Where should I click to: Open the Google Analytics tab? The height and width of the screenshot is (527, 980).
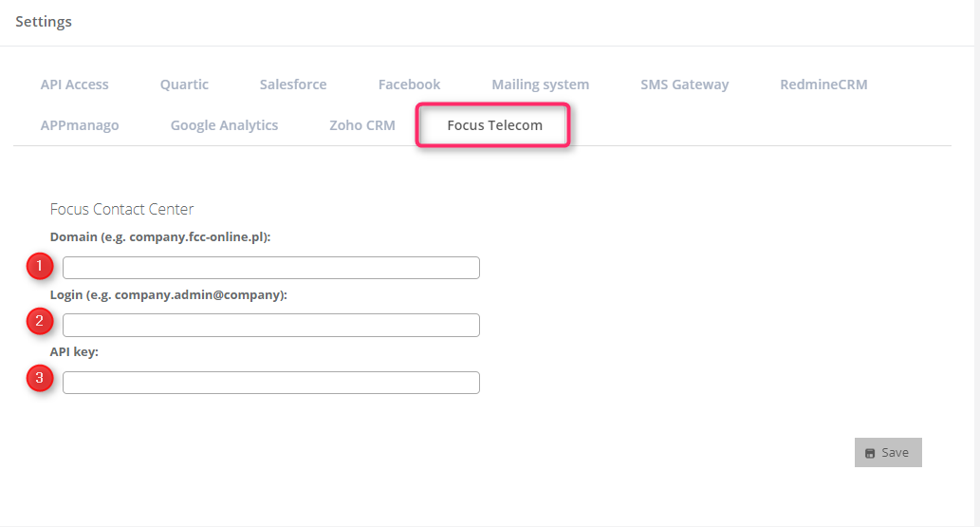pyautogui.click(x=225, y=125)
